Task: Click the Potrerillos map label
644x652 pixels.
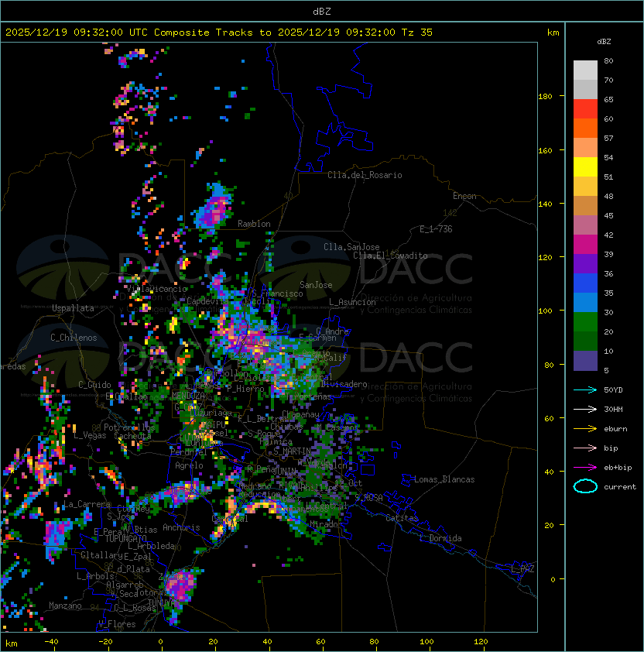Action: pyautogui.click(x=129, y=427)
